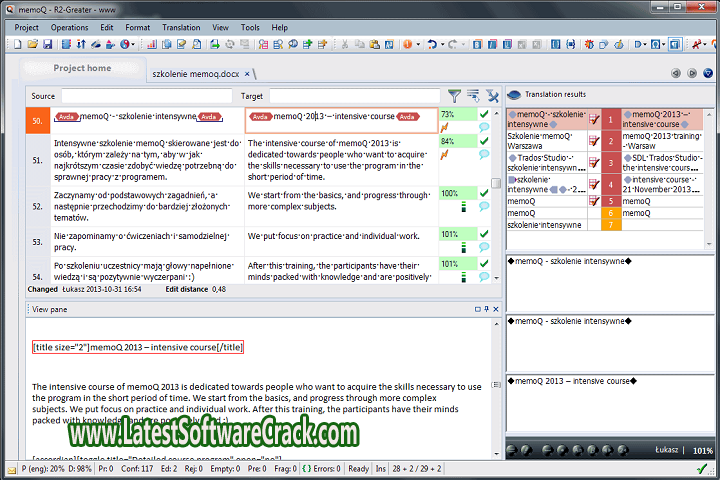Open the Translation menu
The image size is (720, 480).
[x=180, y=27]
